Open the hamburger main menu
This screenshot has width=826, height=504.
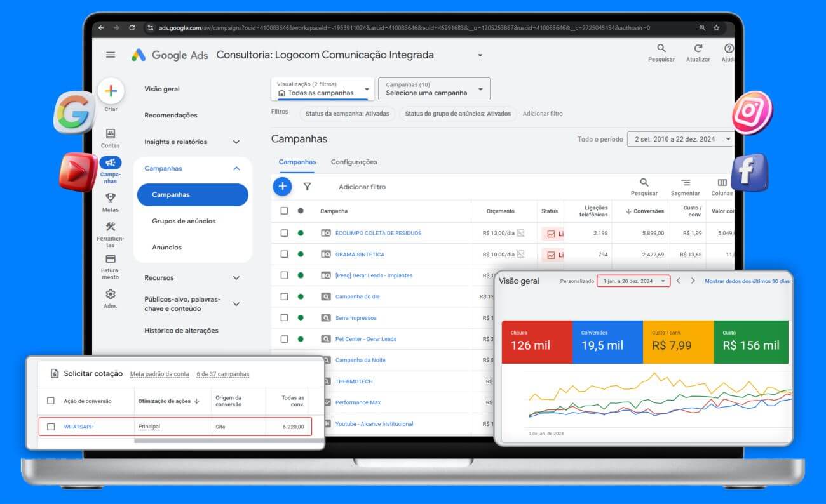[x=111, y=55]
